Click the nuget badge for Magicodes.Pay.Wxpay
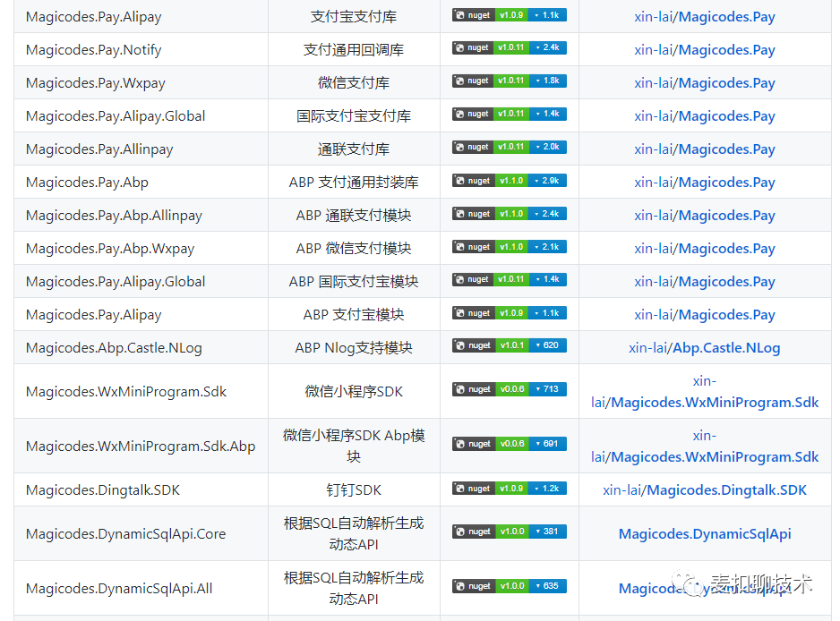Viewport: 840px width, 621px height. coord(509,81)
